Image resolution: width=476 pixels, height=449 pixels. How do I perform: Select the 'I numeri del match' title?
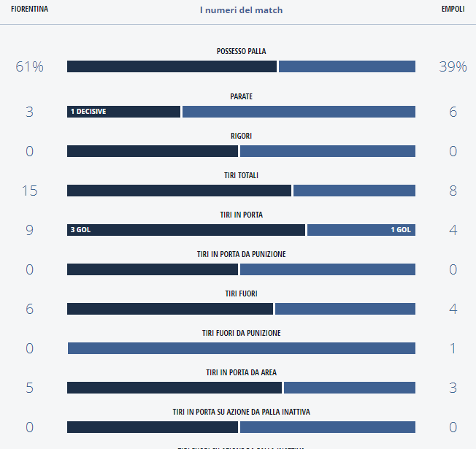(241, 10)
